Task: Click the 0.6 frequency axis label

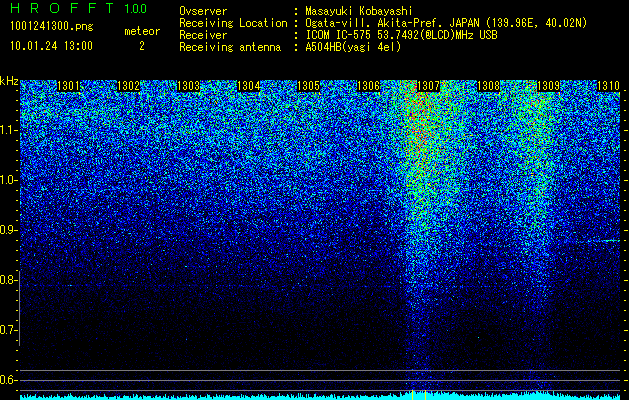Action: click(x=8, y=380)
